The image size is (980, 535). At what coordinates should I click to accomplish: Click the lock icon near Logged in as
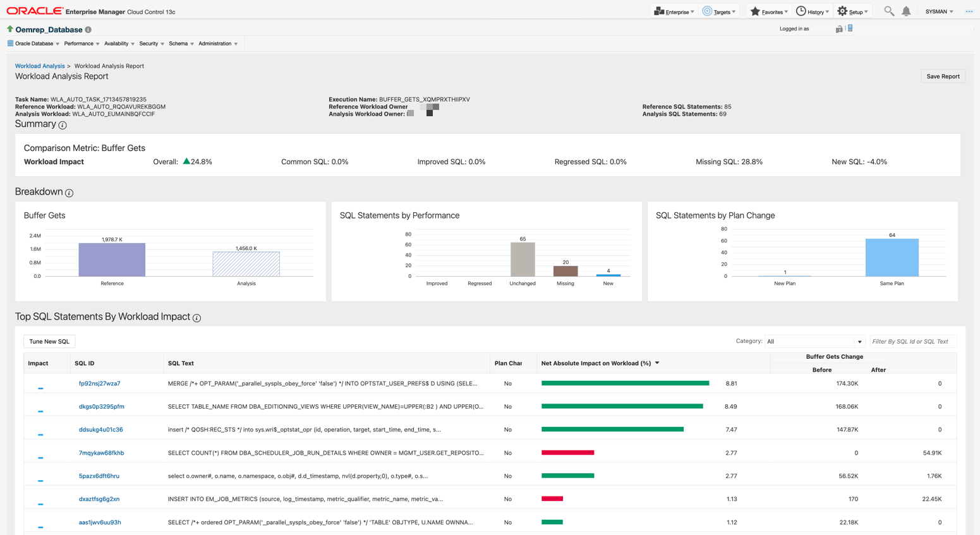[839, 29]
